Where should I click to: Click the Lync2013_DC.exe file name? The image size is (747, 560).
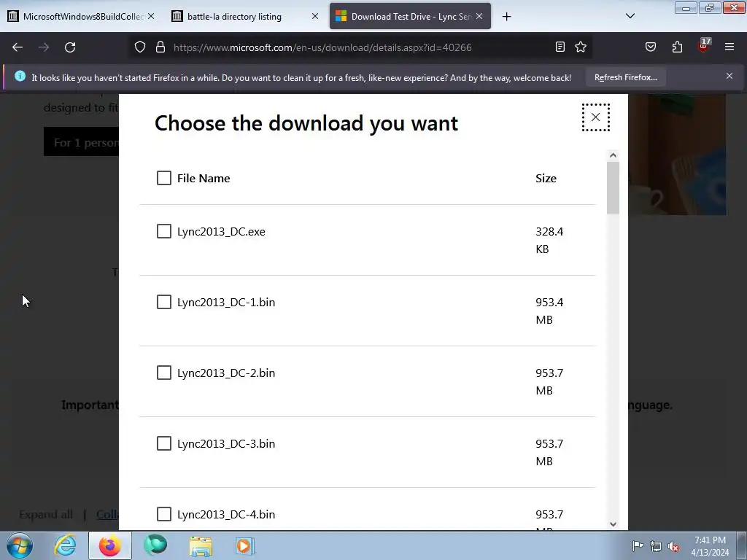pyautogui.click(x=221, y=232)
